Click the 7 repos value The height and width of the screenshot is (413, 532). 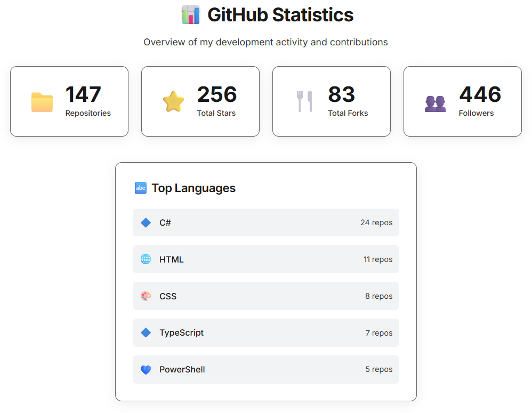pos(379,333)
